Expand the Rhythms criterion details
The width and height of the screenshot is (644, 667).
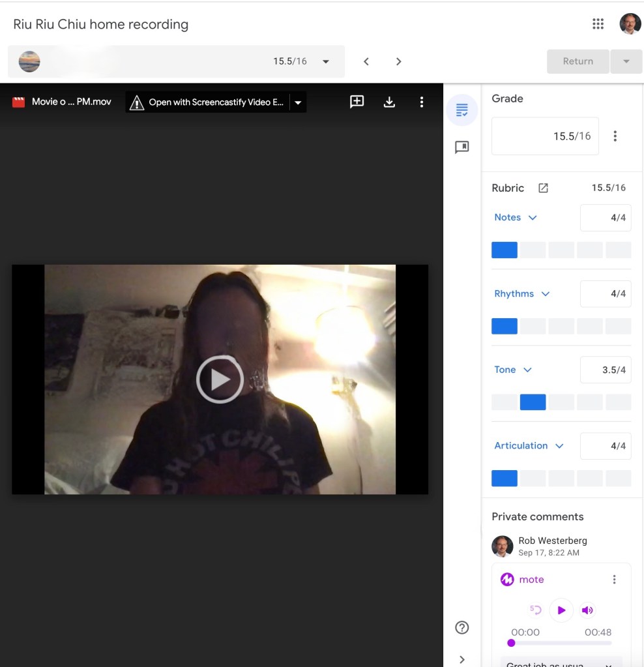(x=546, y=294)
